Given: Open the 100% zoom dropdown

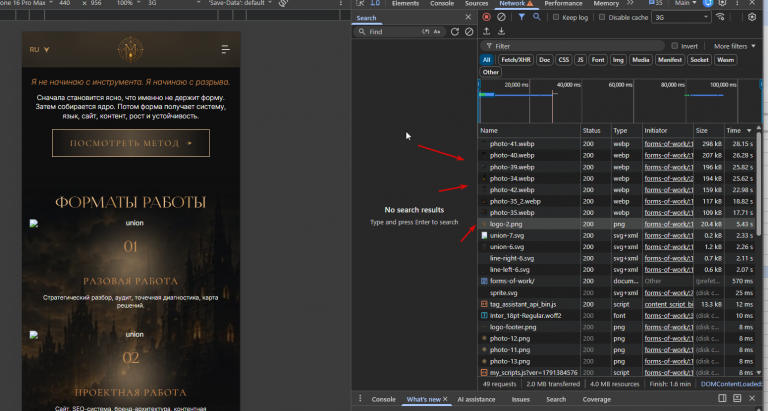Looking at the screenshot, I should click(x=129, y=3).
